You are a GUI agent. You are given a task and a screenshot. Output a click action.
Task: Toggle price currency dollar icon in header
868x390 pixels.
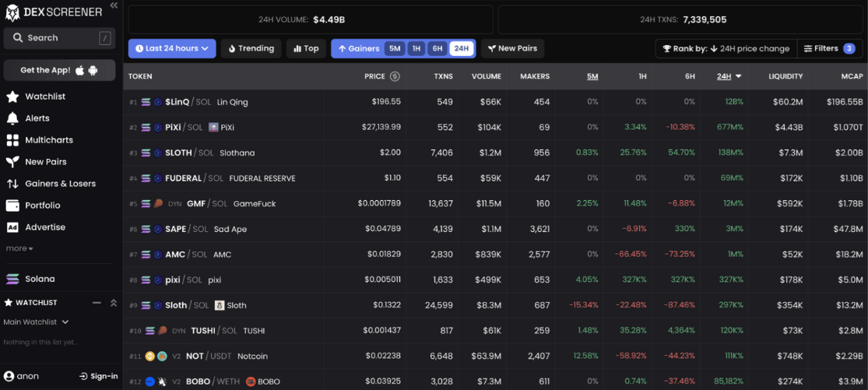coord(395,76)
